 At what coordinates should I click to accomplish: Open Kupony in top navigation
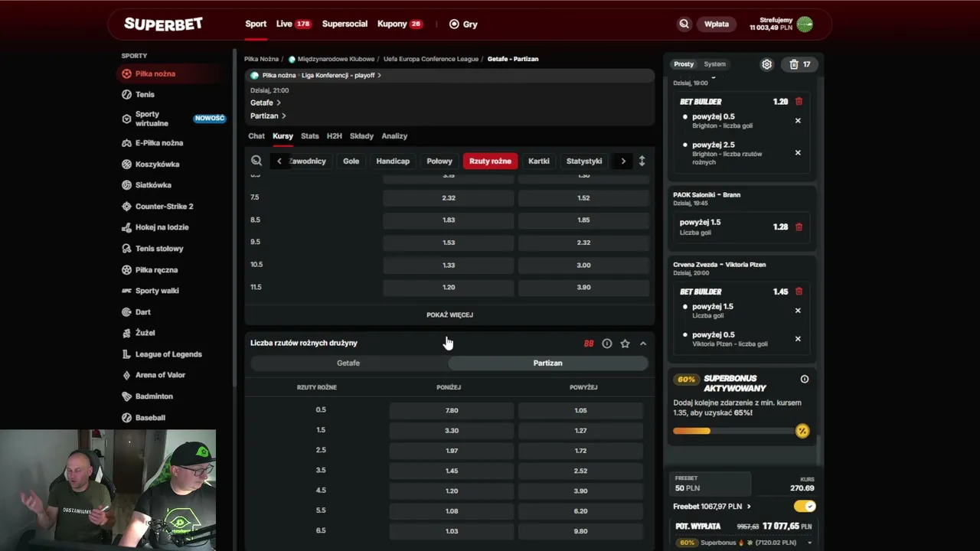pos(400,24)
